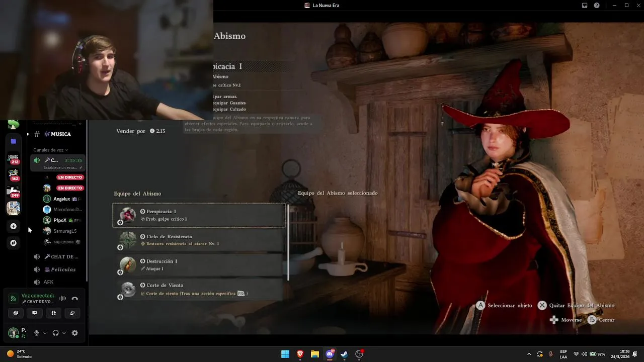644x362 pixels.
Task: Toggle Discord camera button
Action: (x=16, y=313)
